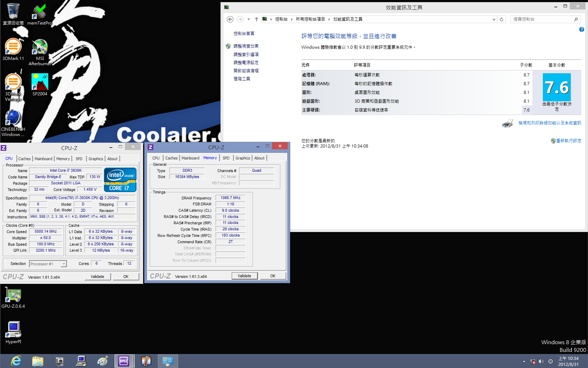Screen dimensions: 588x368
Task: Open File Explorer from taskbar
Action: point(37,361)
